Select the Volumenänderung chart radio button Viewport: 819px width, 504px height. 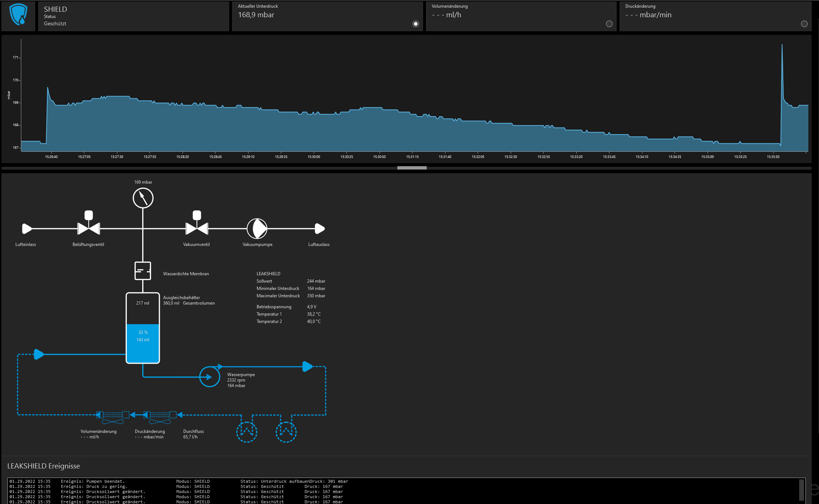[x=609, y=24]
